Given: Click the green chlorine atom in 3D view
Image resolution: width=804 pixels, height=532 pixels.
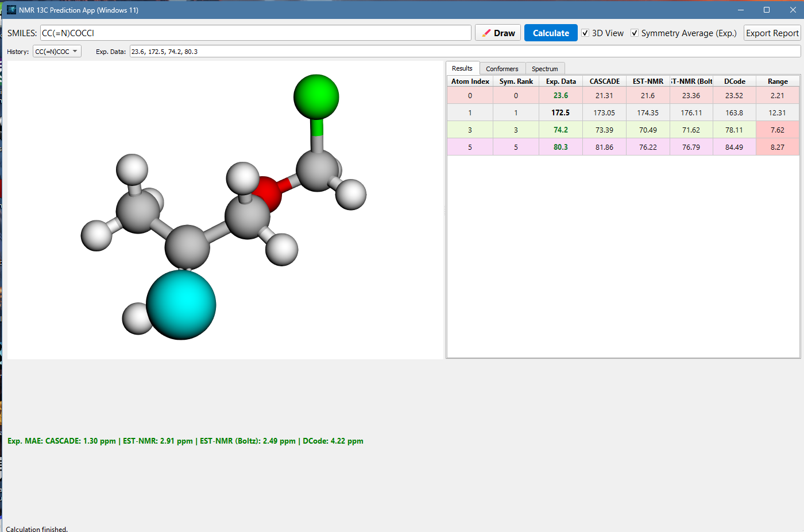Looking at the screenshot, I should [x=316, y=97].
